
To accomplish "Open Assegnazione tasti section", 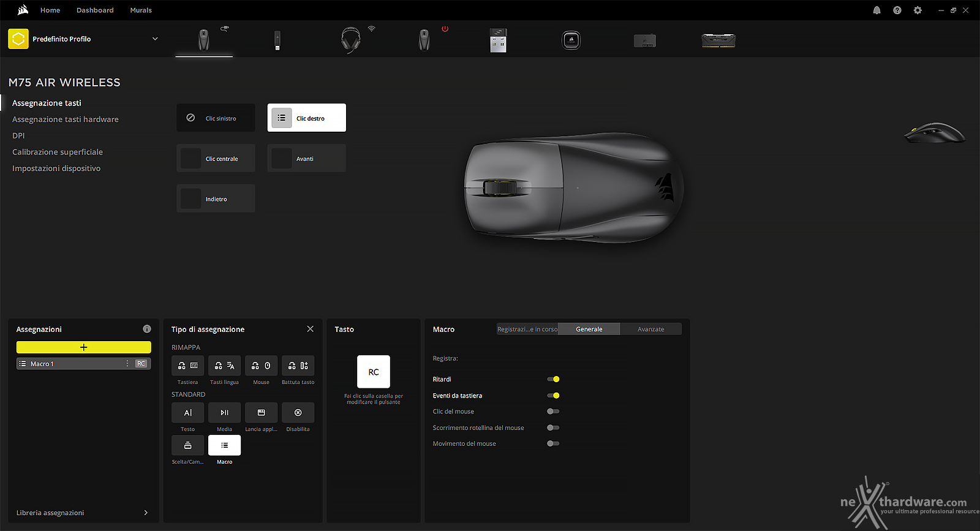I will 47,103.
